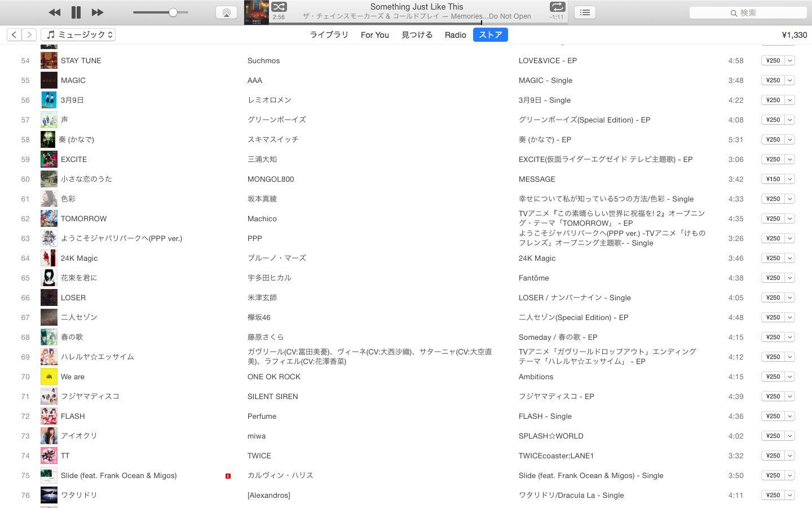Open the For You tab
Screen dimensions: 812x508
coord(374,34)
